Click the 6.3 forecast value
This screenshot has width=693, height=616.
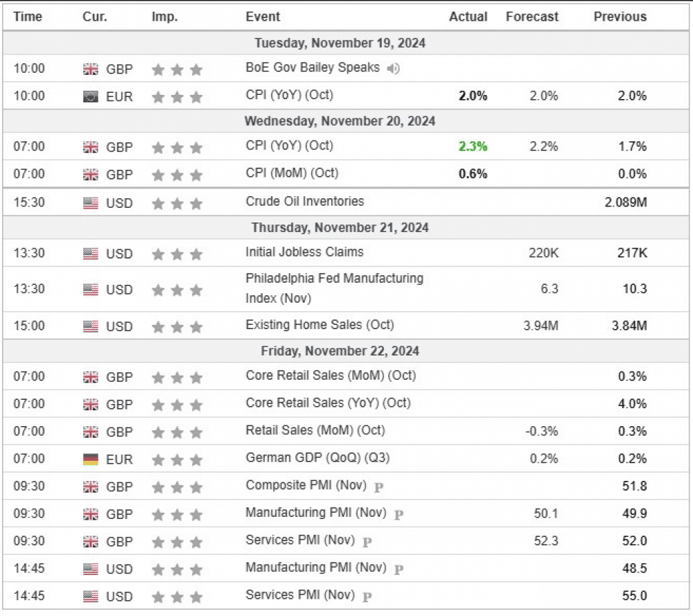pos(550,288)
